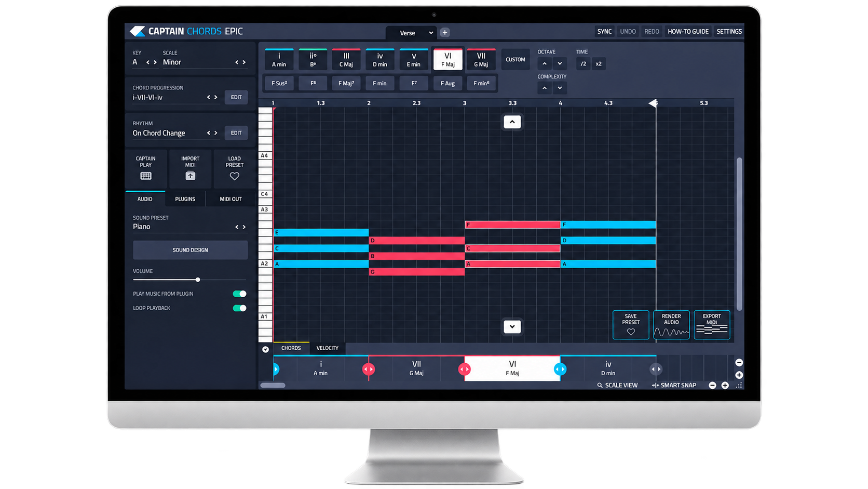Toggle Smart Snap option
This screenshot has width=868, height=489.
[x=674, y=385]
